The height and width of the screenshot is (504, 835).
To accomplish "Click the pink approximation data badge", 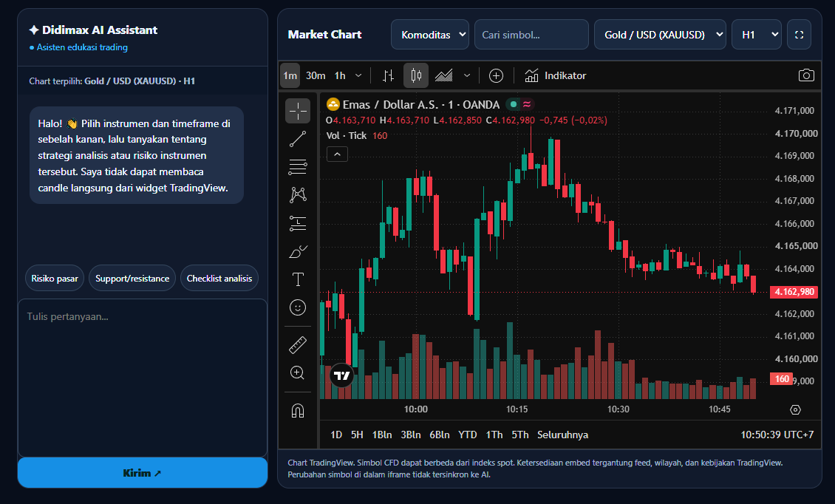I will click(x=527, y=104).
